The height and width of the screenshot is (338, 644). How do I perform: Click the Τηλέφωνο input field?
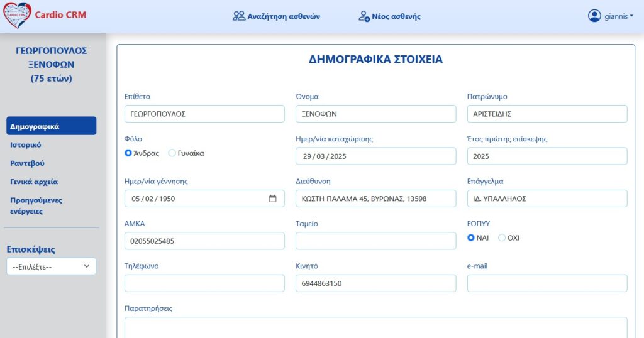(204, 283)
